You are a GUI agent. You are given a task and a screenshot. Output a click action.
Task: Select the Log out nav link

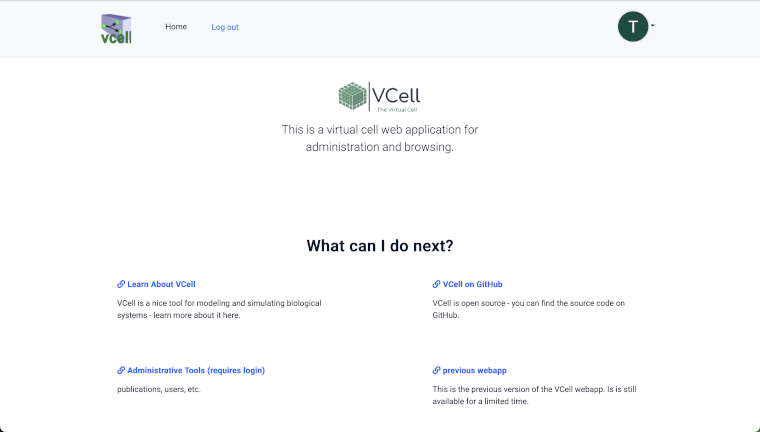pos(225,27)
